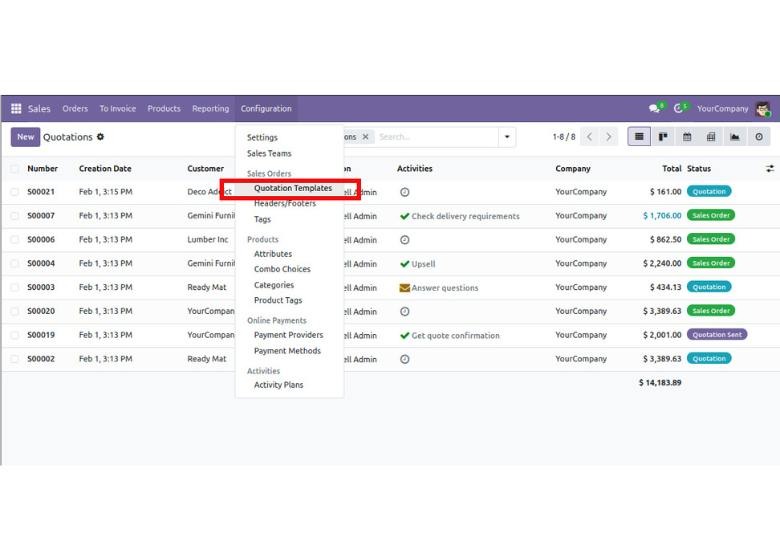Switch to Graph view
The image size is (780, 560).
(x=735, y=137)
